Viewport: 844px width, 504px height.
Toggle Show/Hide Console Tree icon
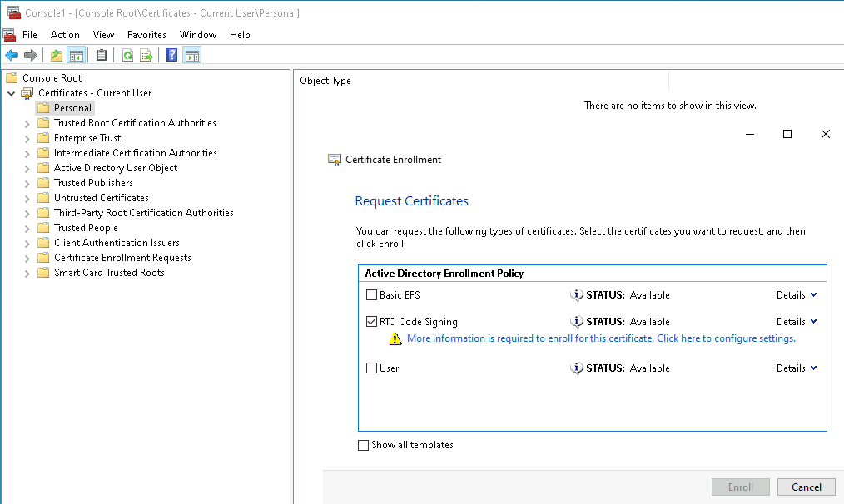76,56
